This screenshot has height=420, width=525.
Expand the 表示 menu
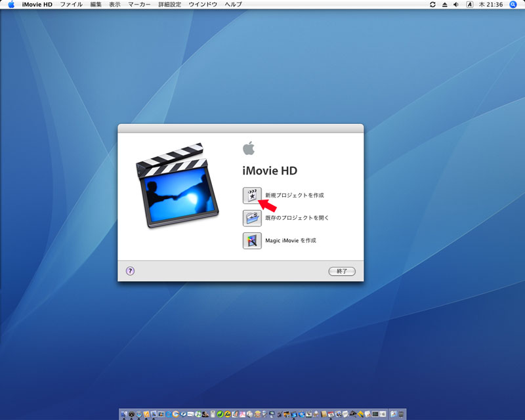[x=115, y=5]
